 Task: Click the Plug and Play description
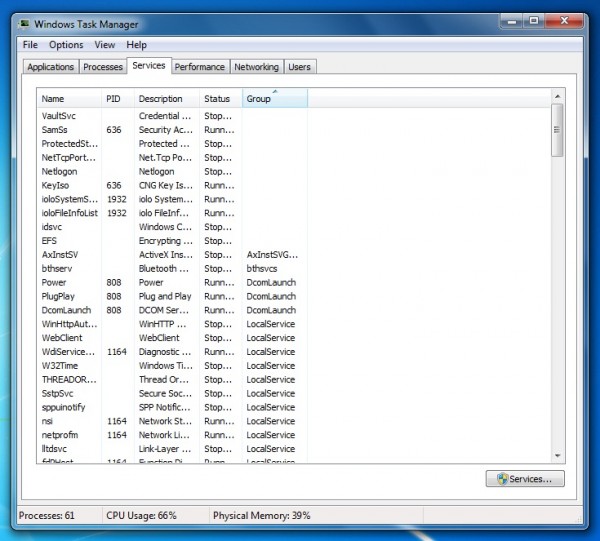pos(165,297)
